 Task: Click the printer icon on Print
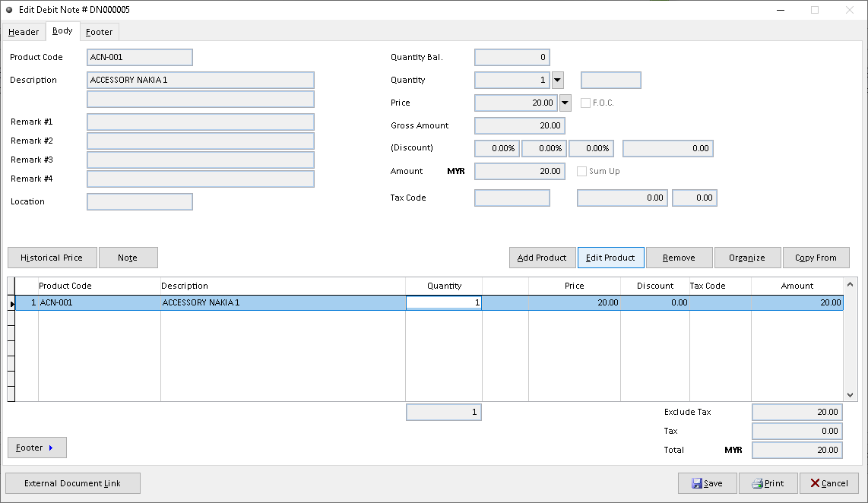click(x=757, y=483)
